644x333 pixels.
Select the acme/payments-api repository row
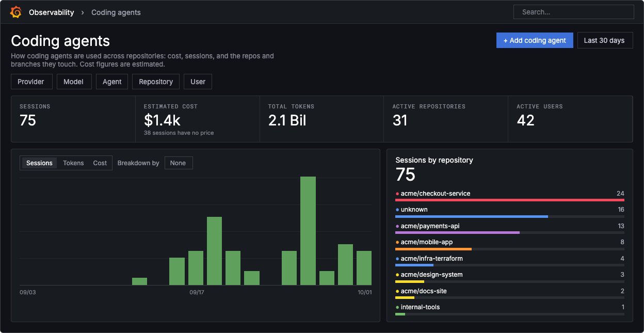510,228
